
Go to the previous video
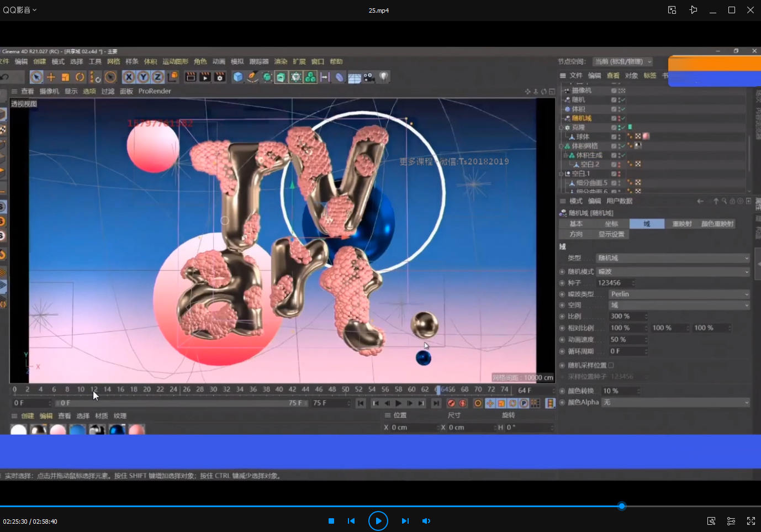click(x=351, y=521)
